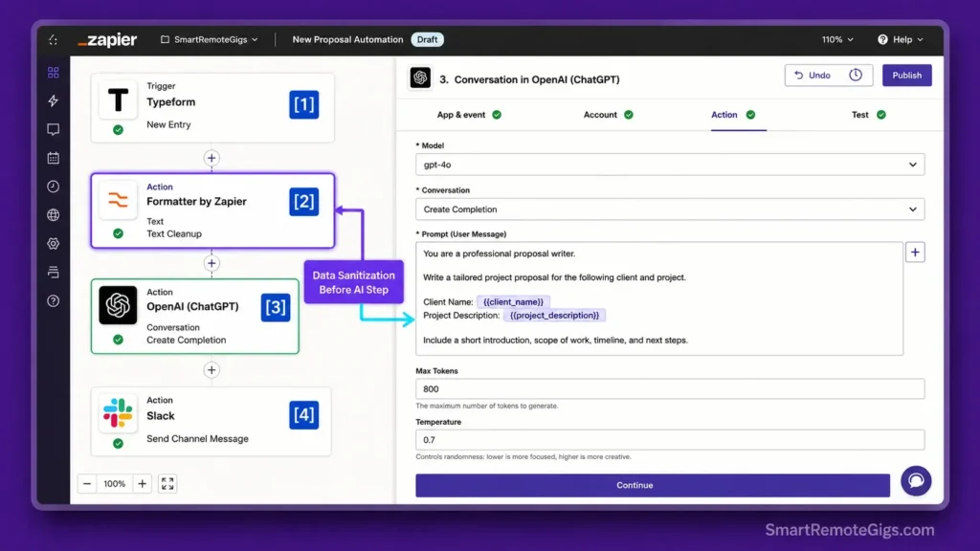Add a step below the Typeform trigger

tap(212, 158)
